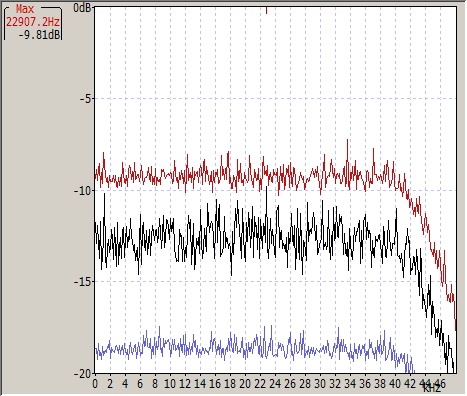Viewport: 467px width, 396px height.
Task: Click the 34 label on the frequency axis
Action: [x=350, y=384]
